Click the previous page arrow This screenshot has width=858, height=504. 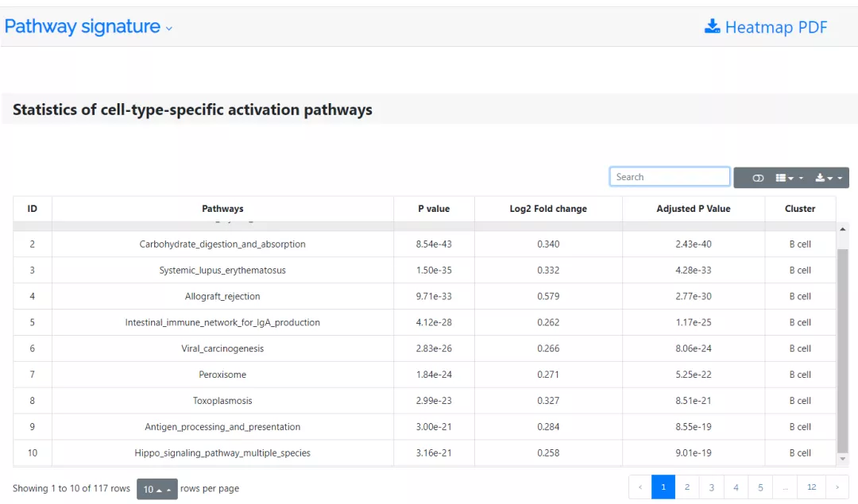pos(640,487)
